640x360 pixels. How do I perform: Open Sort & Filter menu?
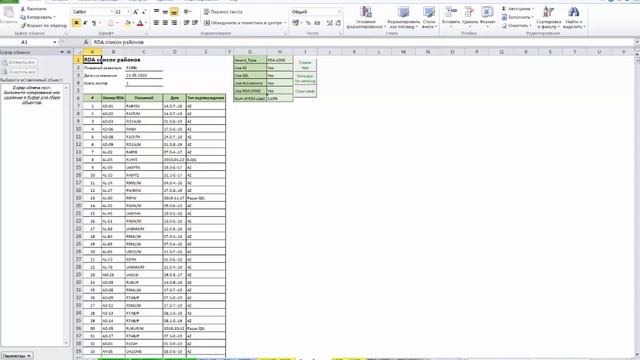pyautogui.click(x=548, y=18)
